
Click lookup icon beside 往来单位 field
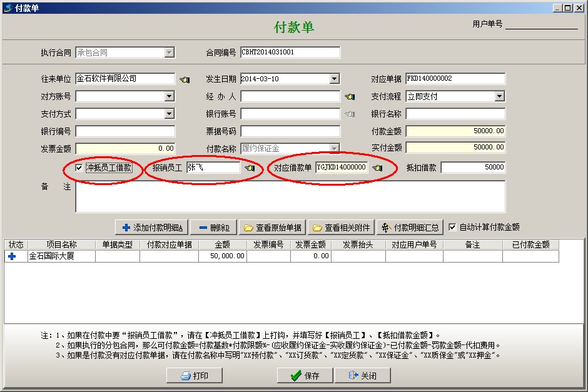point(184,79)
